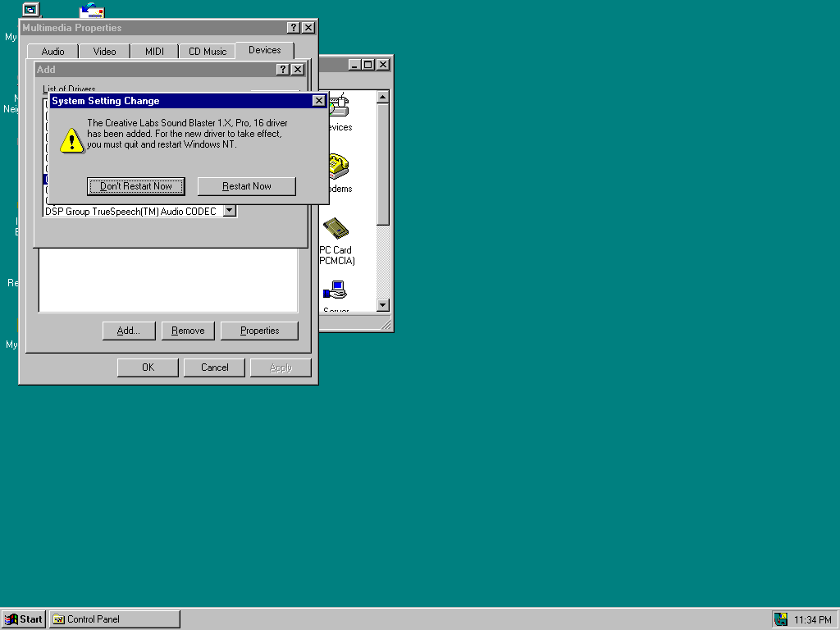Open the Inbox desktop icon
The width and height of the screenshot is (840, 630).
tap(91, 10)
